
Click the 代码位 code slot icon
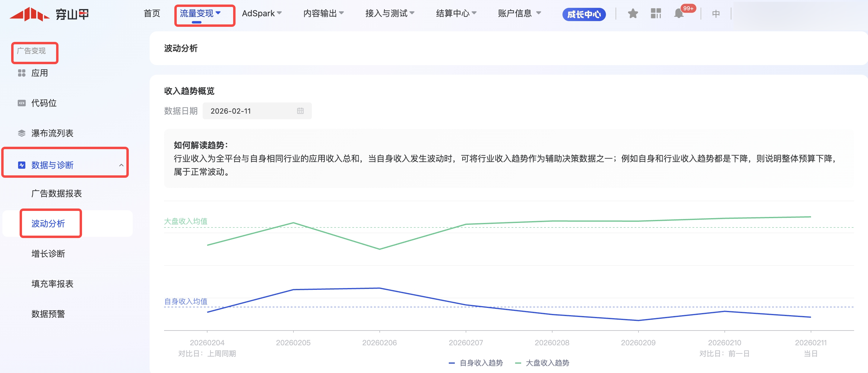[22, 103]
